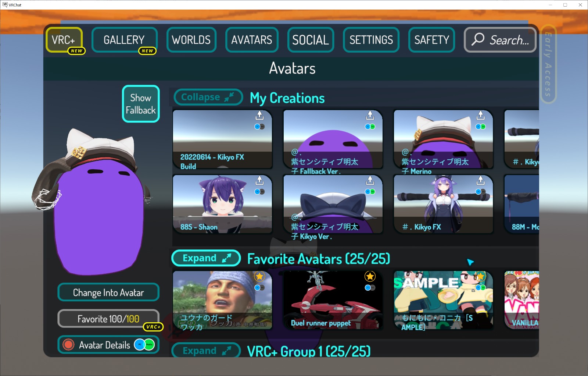Expand the VRC+ Group 1 section
Viewport: 588px width, 376px height.
206,350
